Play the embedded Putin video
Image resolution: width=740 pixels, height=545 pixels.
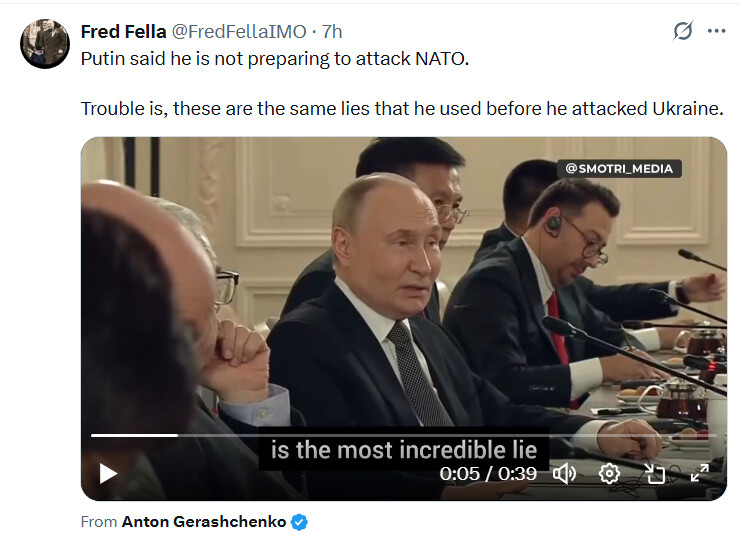click(x=108, y=473)
